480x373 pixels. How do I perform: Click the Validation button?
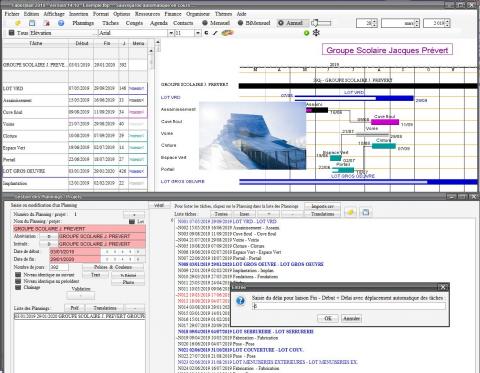tap(81, 295)
